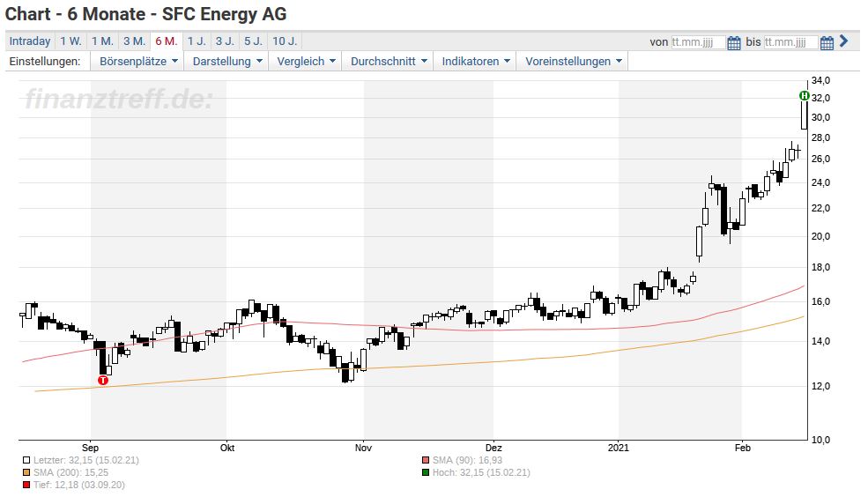
Task: Select the 3 M. time range tab
Action: 134,41
